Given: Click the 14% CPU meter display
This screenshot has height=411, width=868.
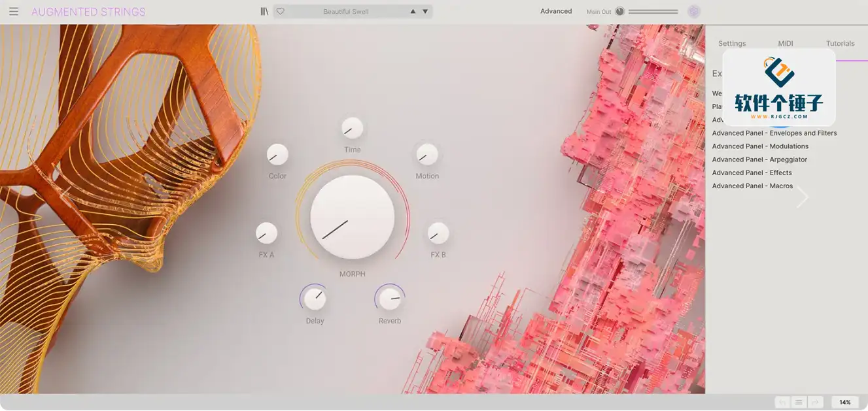Looking at the screenshot, I should click(845, 402).
